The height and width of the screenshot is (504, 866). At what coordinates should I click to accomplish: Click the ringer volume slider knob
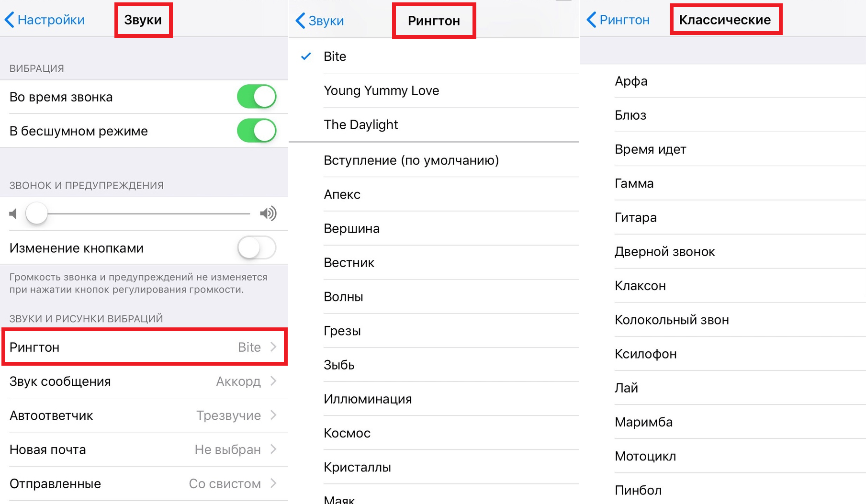pyautogui.click(x=37, y=213)
